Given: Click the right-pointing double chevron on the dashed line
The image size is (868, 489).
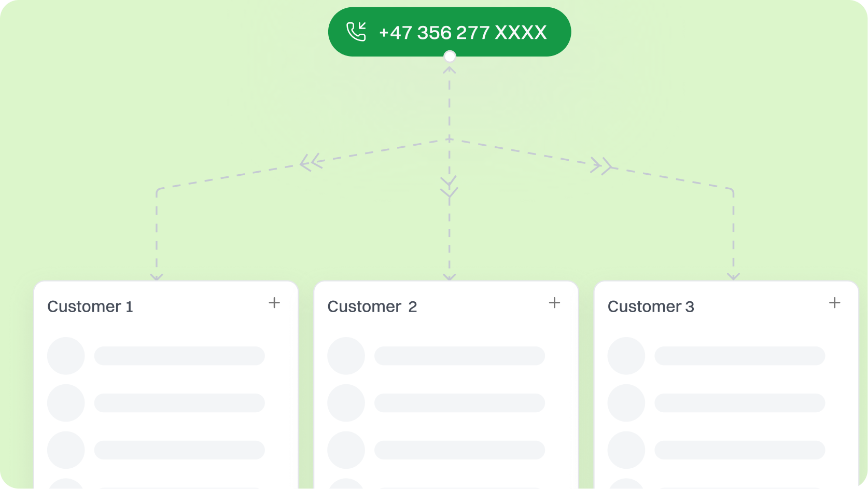Looking at the screenshot, I should coord(601,166).
